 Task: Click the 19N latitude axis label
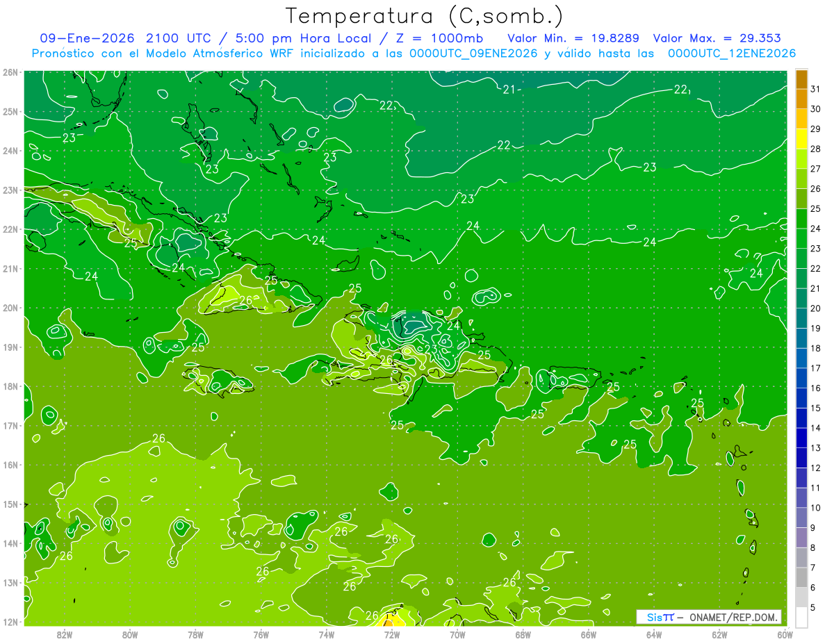click(10, 347)
